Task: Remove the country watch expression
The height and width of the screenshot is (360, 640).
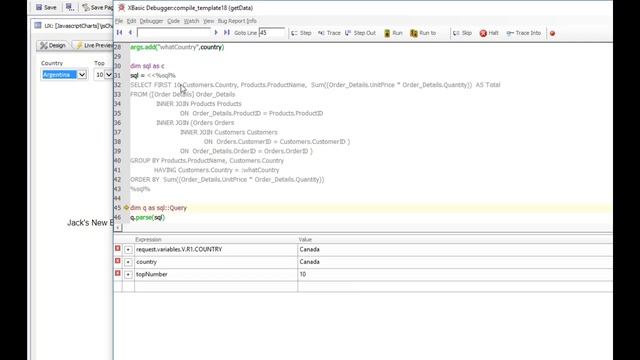Action: point(118,261)
